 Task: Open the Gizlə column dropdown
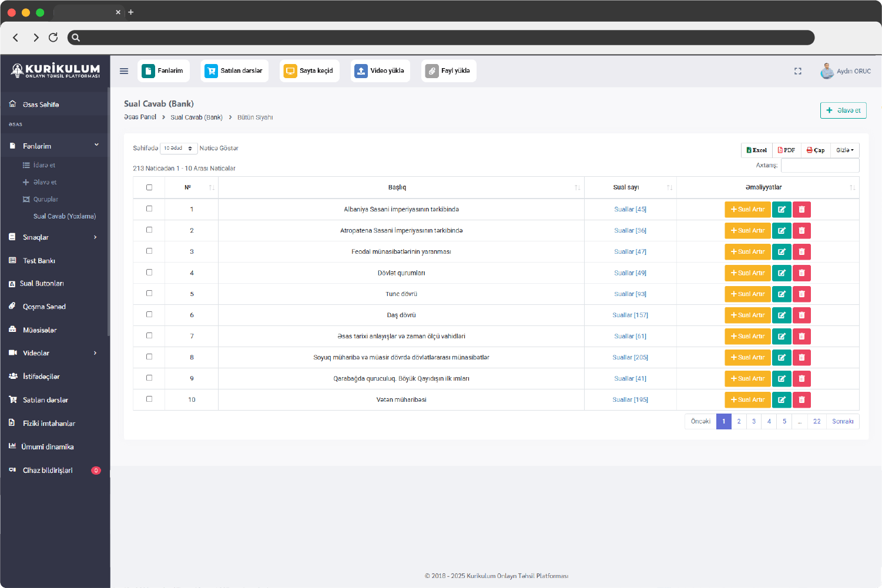click(x=844, y=150)
